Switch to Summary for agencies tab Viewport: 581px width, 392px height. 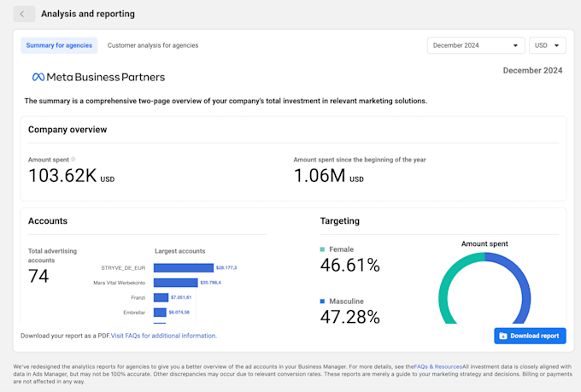click(59, 45)
